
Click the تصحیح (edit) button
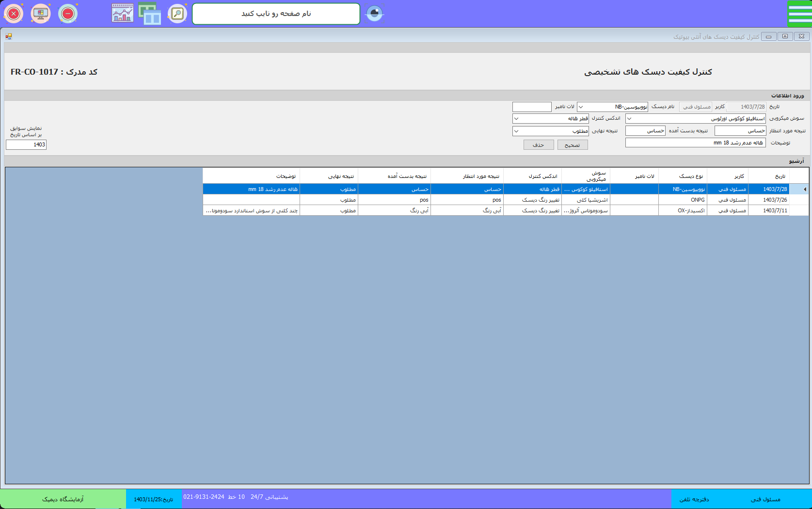coord(573,145)
